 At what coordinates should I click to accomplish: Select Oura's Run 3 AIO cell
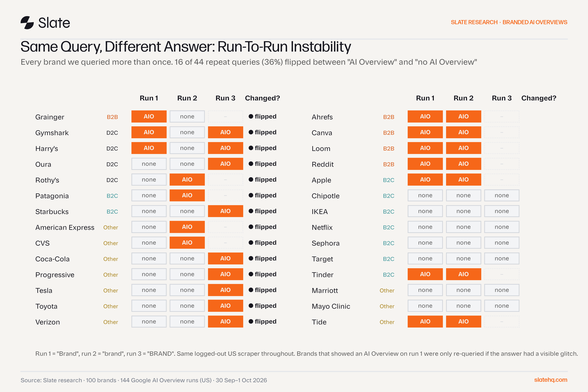point(225,164)
